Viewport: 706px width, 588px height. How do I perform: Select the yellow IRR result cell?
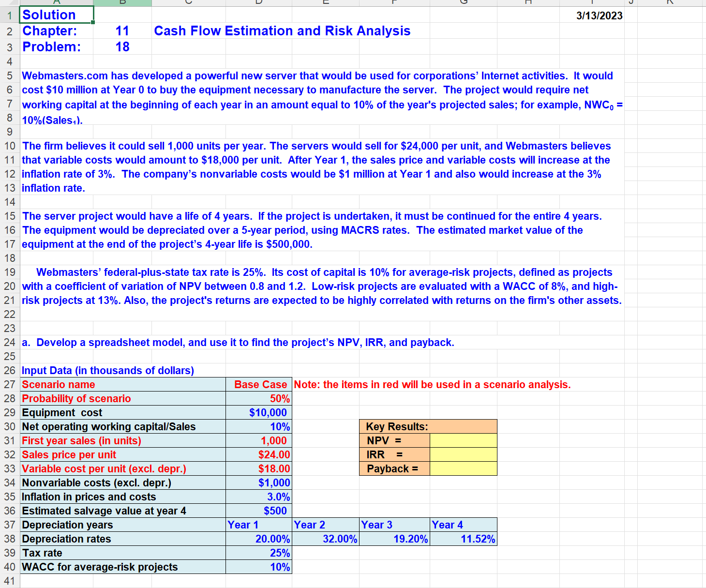tap(463, 454)
